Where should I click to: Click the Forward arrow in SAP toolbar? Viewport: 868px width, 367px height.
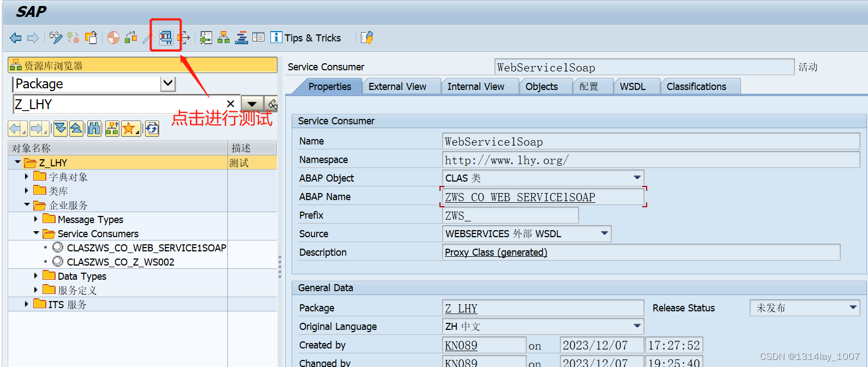33,38
